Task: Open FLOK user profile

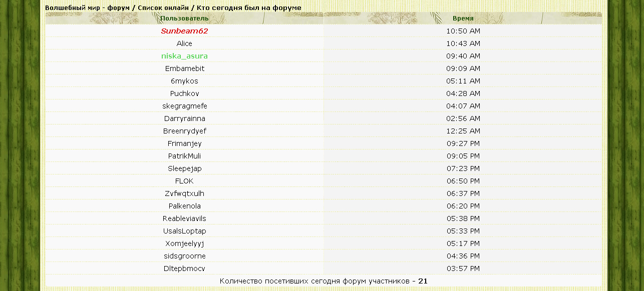Action: [184, 181]
